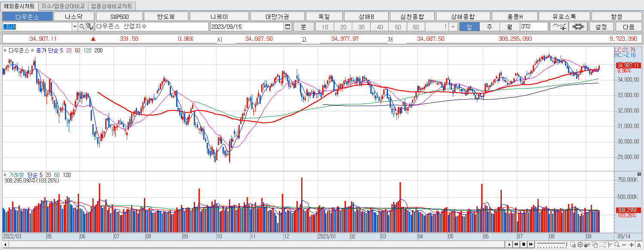This screenshot has width=644, height=250.
Task: Click the A auto-scale icon in bottom bar
Action: coord(639,244)
